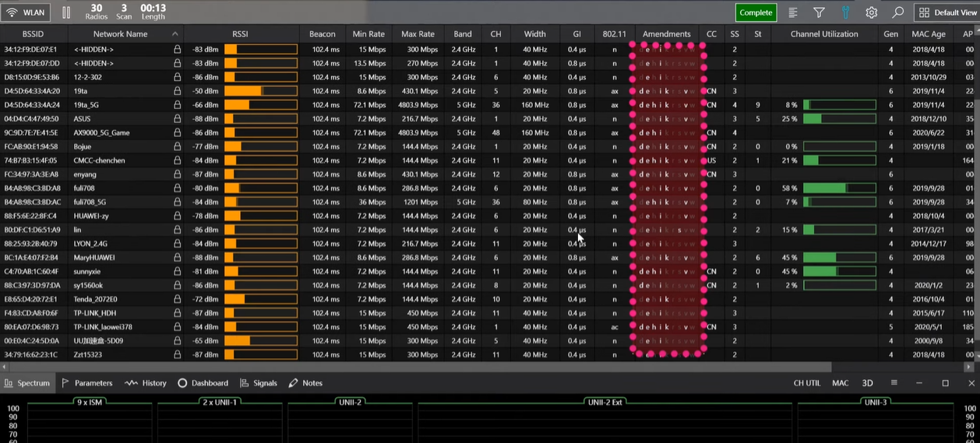The height and width of the screenshot is (443, 980).
Task: Toggle the CH UTIL spectrum overlay
Action: tap(807, 383)
